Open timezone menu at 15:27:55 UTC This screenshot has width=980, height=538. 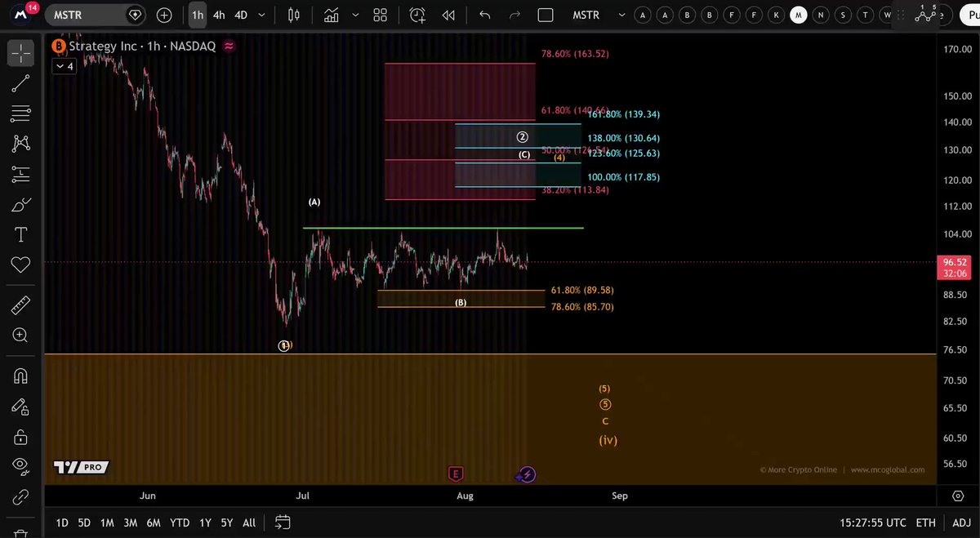point(872,522)
